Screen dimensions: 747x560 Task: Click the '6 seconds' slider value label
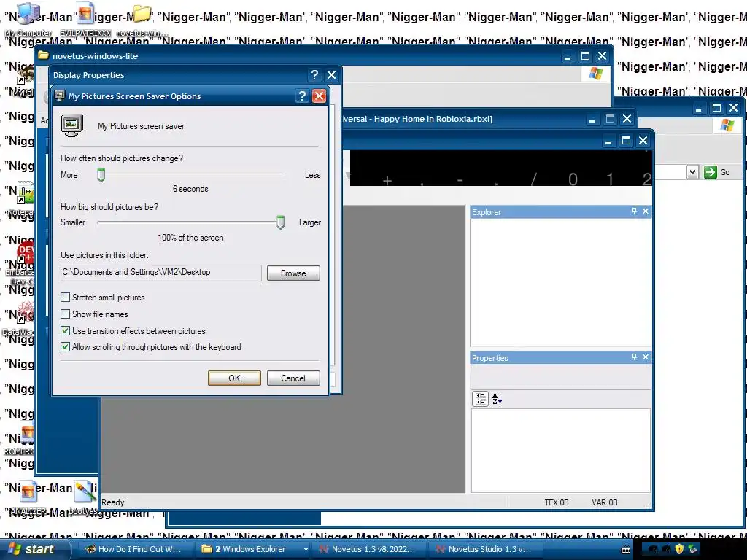[190, 189]
